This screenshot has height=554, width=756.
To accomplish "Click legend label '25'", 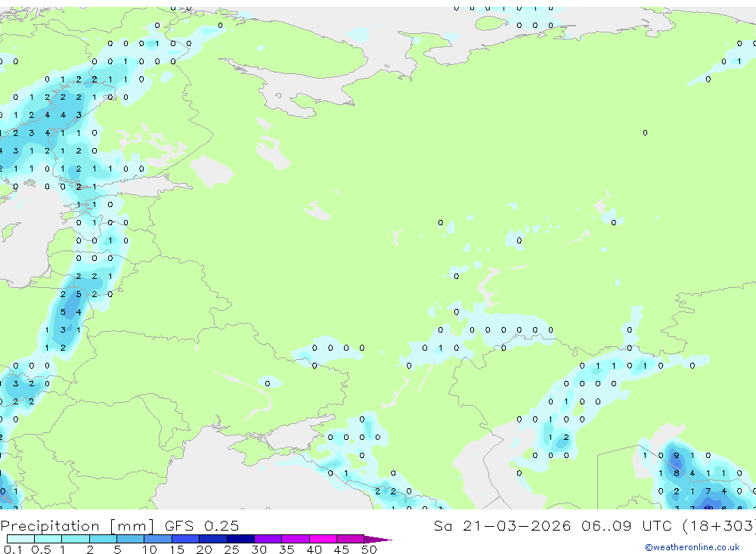I will (231, 549).
